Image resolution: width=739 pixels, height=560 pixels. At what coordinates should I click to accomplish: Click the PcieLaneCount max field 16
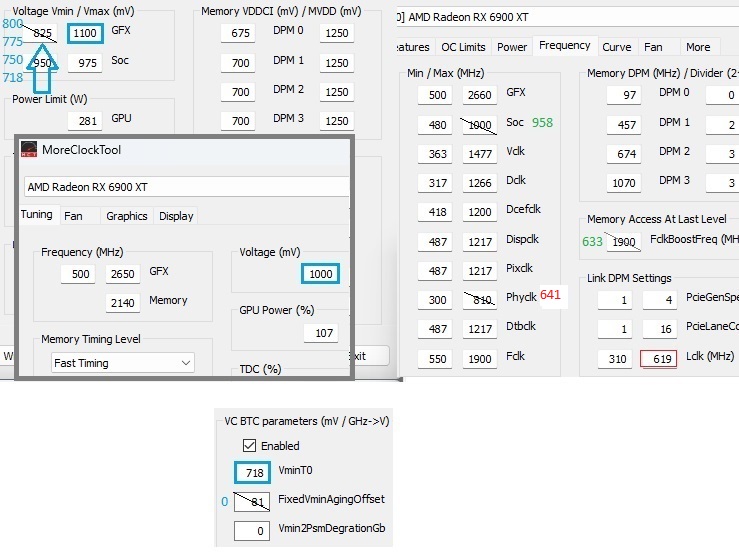660,329
